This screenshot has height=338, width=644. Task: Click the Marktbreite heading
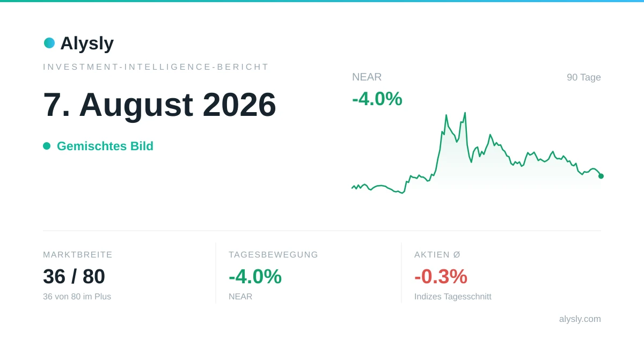[x=78, y=255]
